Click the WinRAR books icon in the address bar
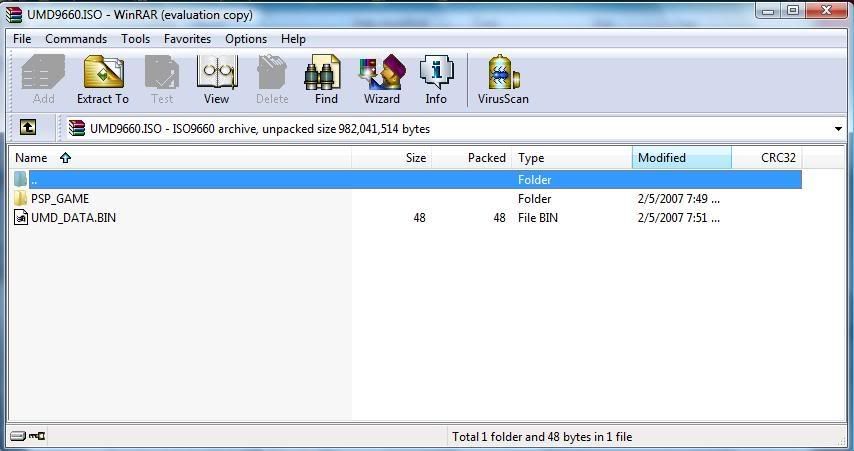This screenshot has width=854, height=451. coord(77,128)
